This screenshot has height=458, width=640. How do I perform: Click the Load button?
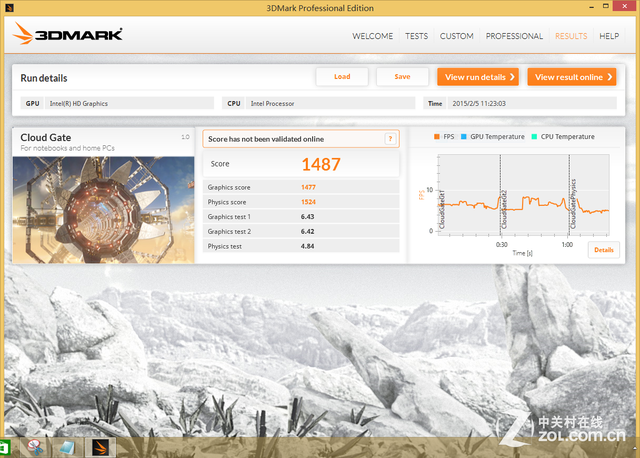click(x=342, y=77)
